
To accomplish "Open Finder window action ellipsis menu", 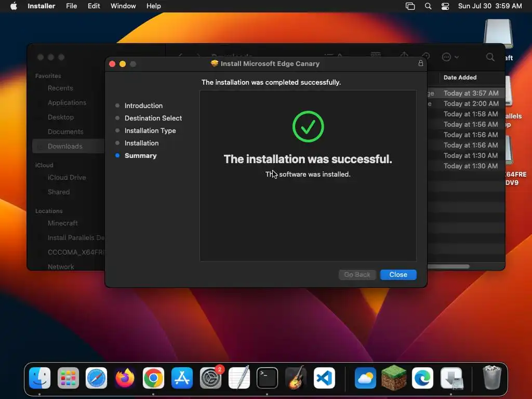I will [450, 57].
